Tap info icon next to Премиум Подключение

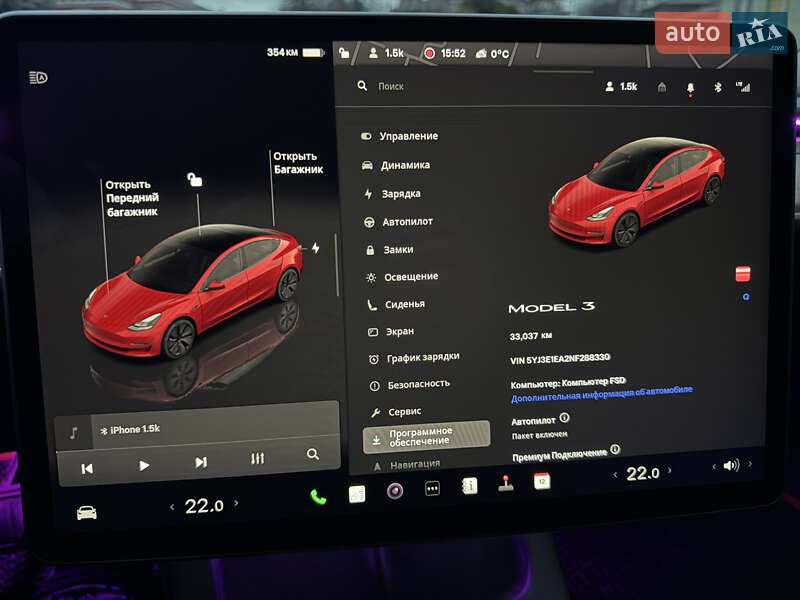(x=615, y=449)
